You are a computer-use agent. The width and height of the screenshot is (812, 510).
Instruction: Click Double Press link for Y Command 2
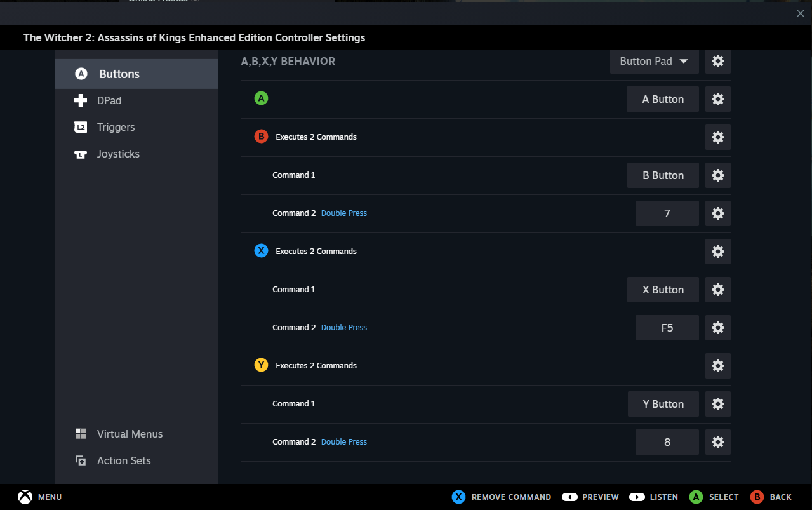(344, 442)
